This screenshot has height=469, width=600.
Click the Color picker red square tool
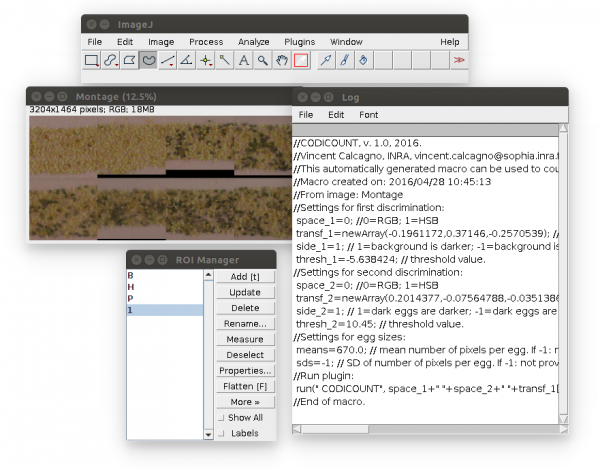tap(301, 60)
